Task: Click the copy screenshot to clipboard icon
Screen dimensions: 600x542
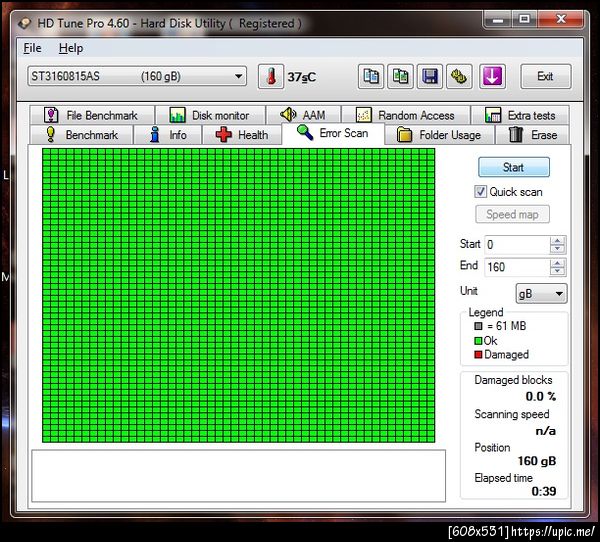Action: pos(400,77)
